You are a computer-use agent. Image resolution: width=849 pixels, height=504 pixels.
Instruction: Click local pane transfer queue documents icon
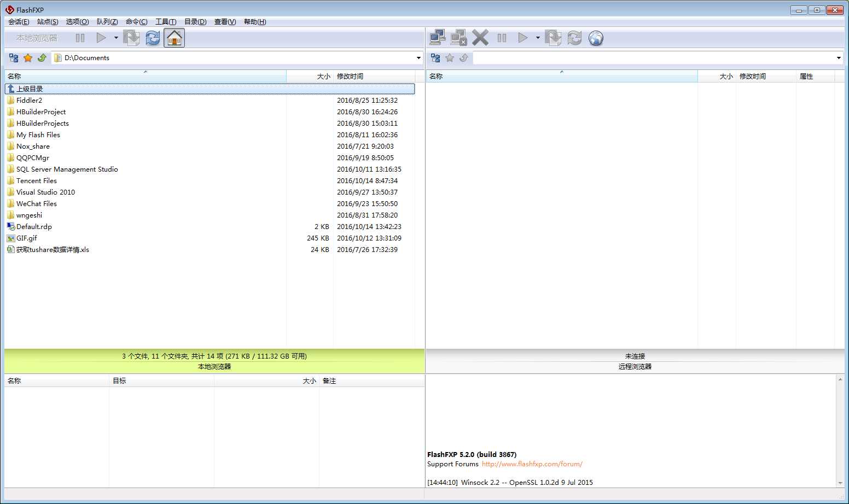tap(131, 38)
